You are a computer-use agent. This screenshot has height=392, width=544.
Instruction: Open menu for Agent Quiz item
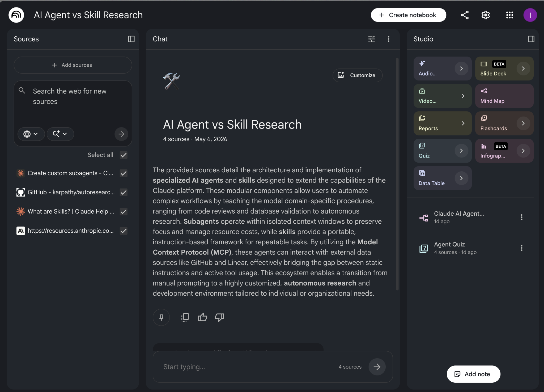(522, 248)
